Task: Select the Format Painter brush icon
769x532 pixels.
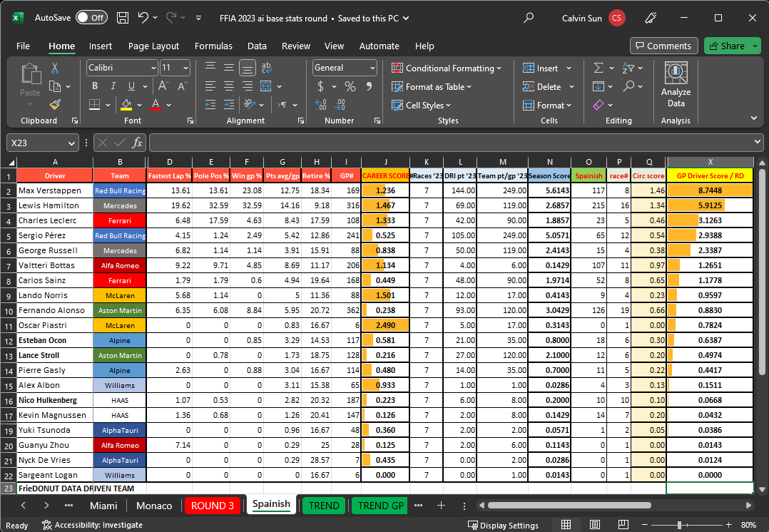Action: 55,104
